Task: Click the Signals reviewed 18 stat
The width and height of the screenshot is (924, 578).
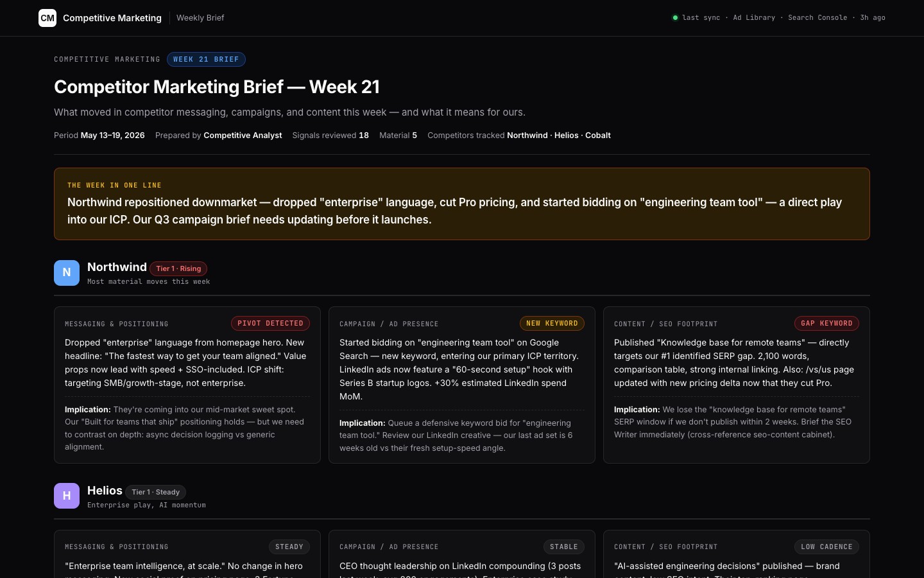Action: 330,136
